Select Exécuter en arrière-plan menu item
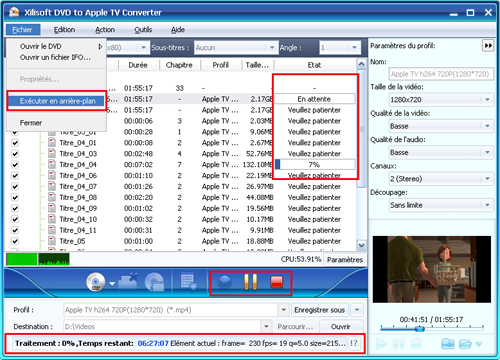The width and height of the screenshot is (500, 360). [x=56, y=101]
